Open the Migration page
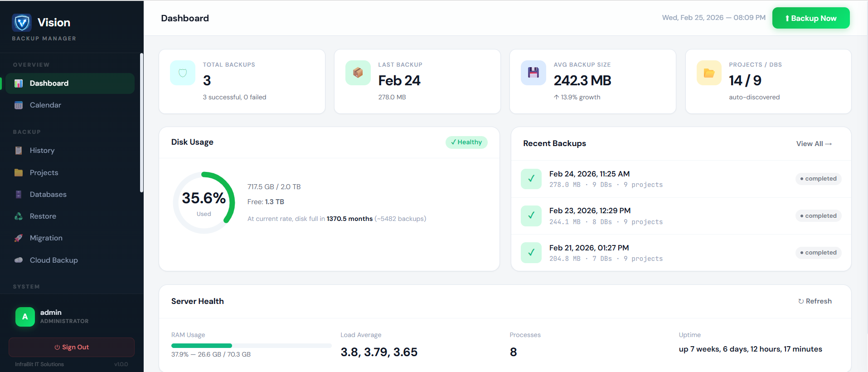This screenshot has height=372, width=868. point(70,238)
